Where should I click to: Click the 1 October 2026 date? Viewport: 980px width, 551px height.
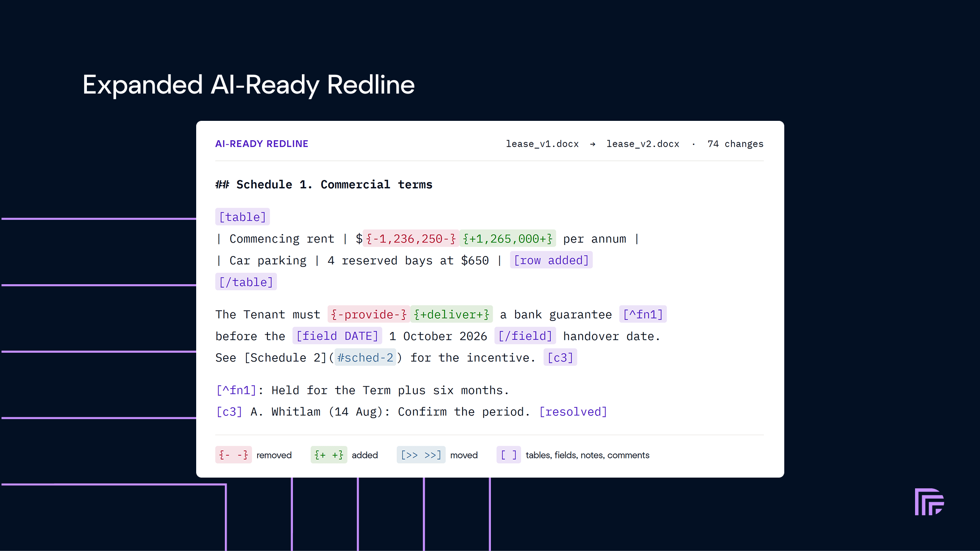[x=438, y=336]
